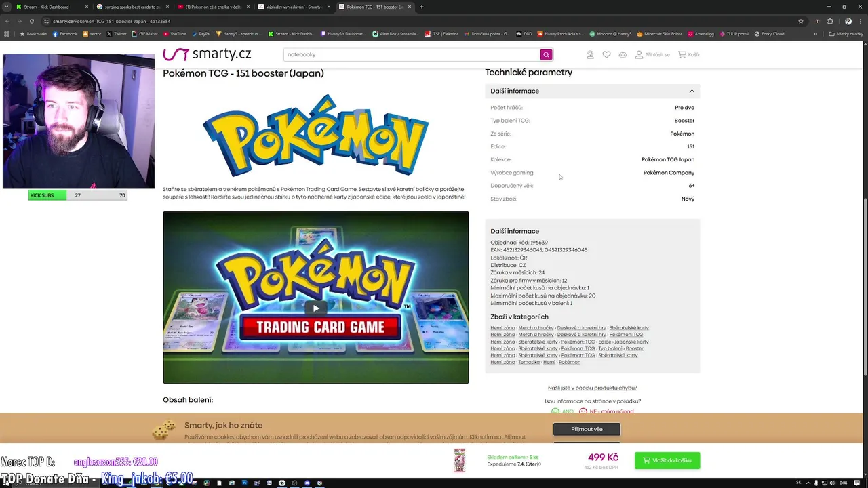Open the Košík shopping cart
Screen dimensions: 868x488
689,54
